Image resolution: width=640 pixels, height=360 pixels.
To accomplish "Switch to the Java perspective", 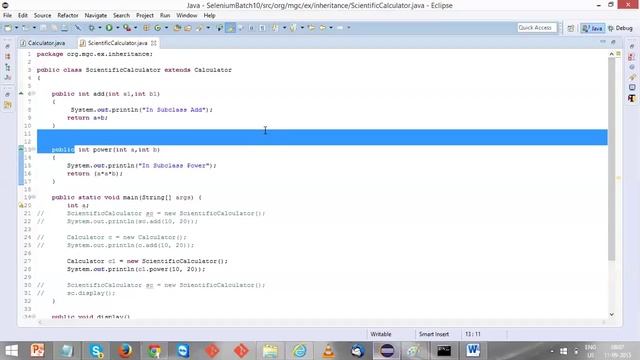I will coord(593,28).
